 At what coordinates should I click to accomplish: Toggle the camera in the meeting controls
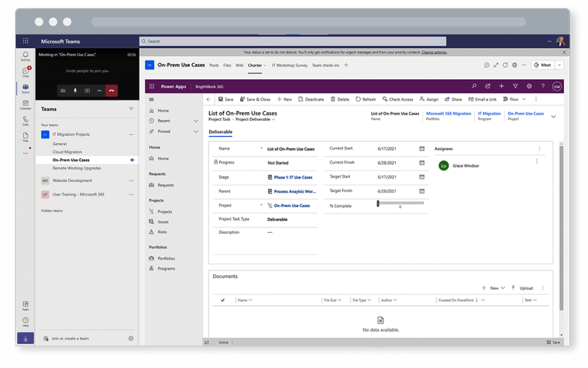point(63,90)
